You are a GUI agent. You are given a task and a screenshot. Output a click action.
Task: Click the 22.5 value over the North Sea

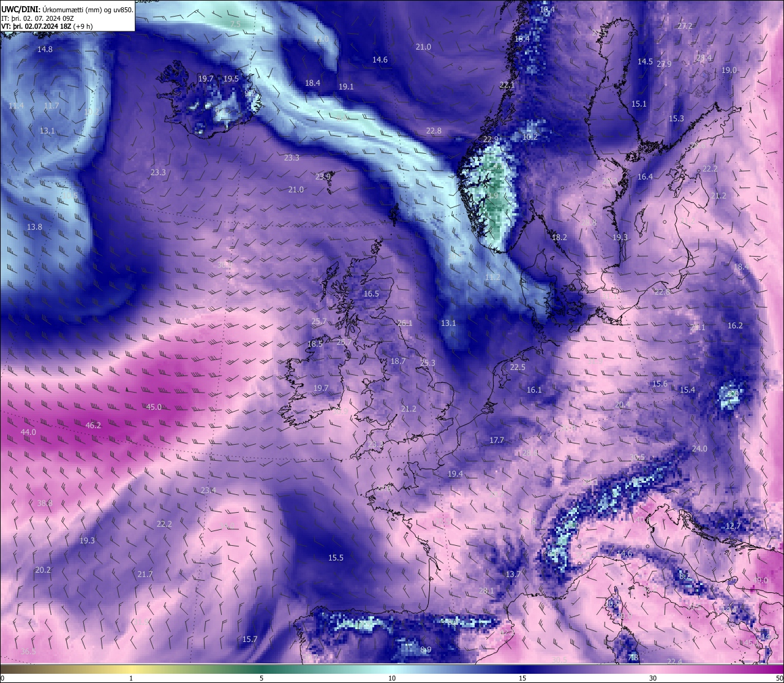pos(518,367)
